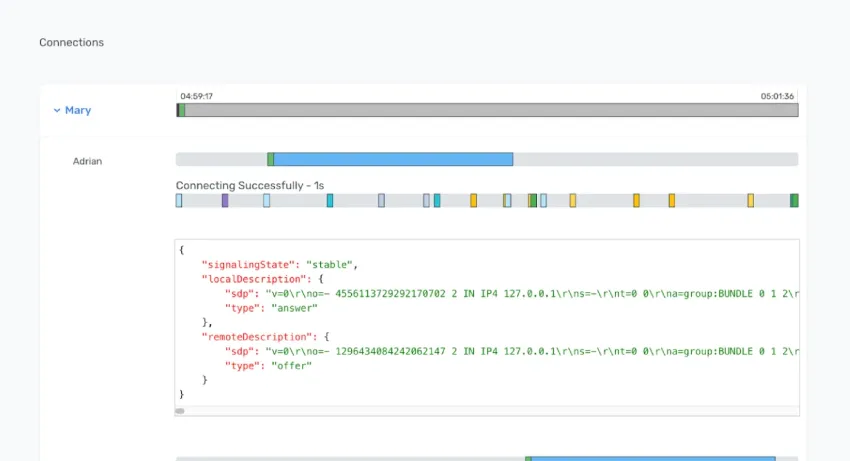This screenshot has height=461, width=850.
Task: Click green segment at start of Mary's bar
Action: point(182,110)
